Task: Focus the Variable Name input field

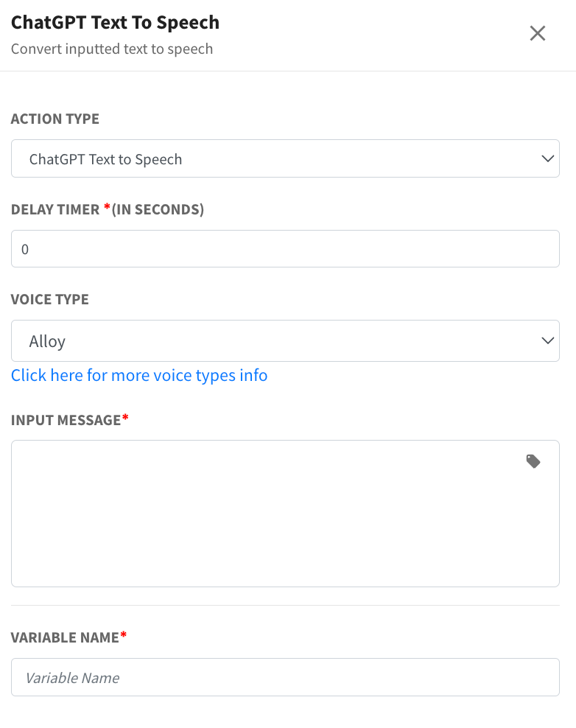Action: tap(285, 677)
